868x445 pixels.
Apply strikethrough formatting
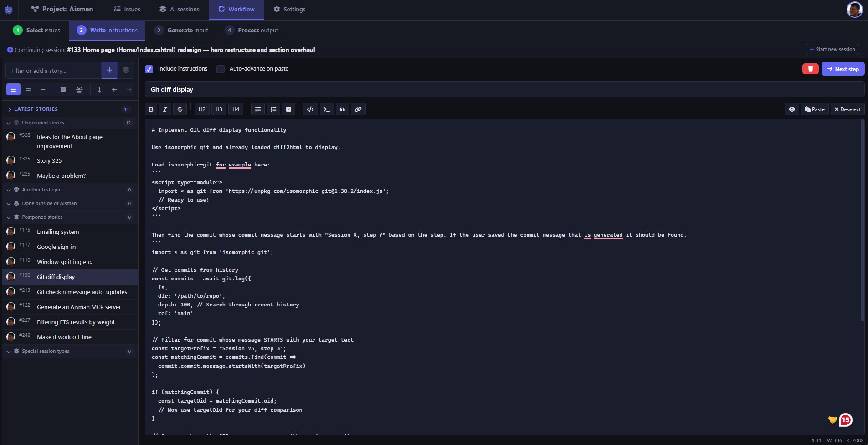[180, 109]
